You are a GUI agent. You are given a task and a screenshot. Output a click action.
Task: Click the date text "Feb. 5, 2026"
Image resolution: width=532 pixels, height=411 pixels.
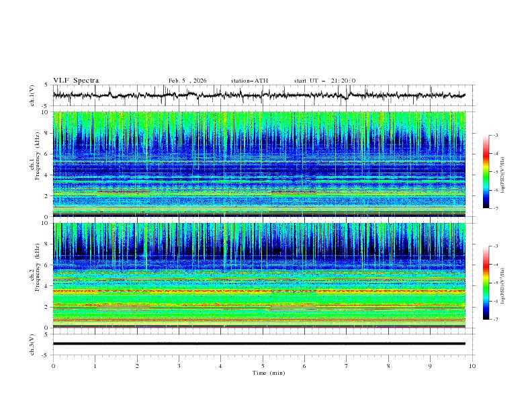187,81
